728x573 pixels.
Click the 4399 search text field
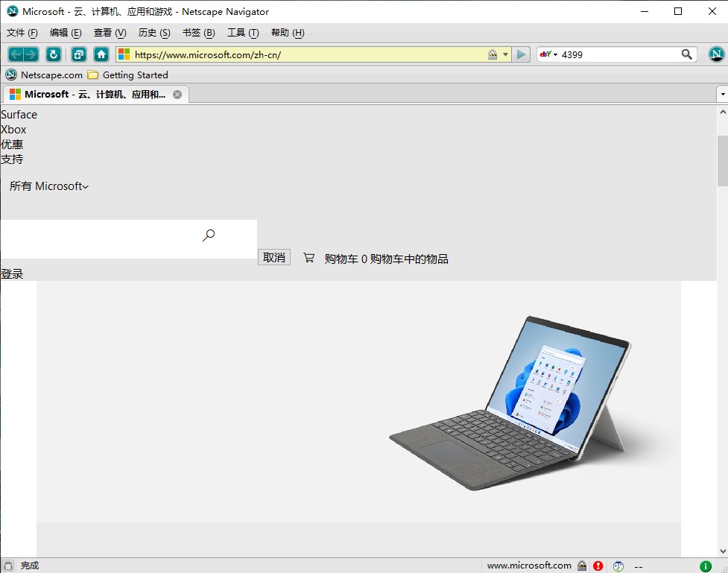pos(620,54)
